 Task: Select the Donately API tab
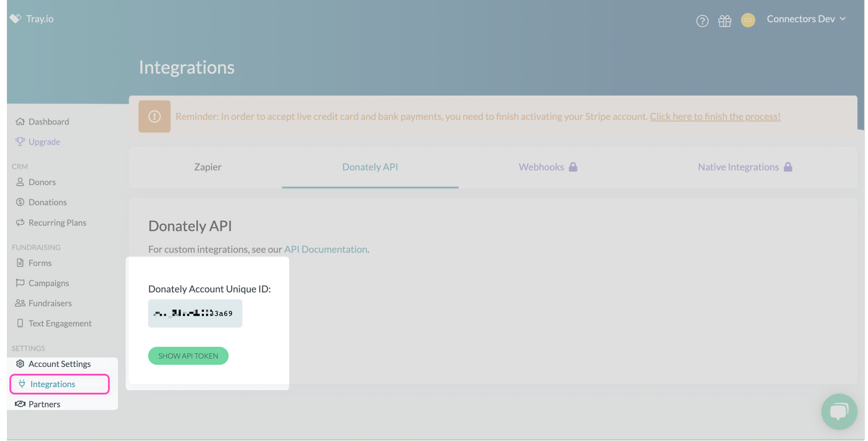coord(370,167)
